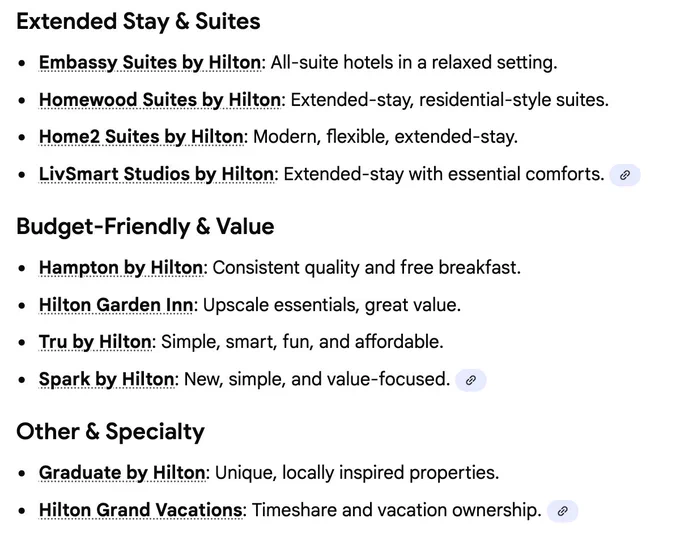Click the text 'Unique, locally inspired properties'

tap(354, 473)
